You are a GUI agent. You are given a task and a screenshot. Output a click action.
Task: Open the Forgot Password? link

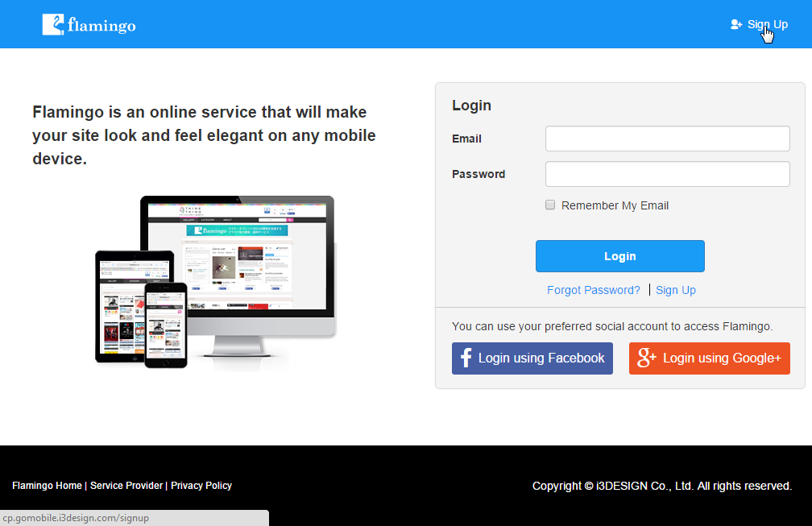coord(594,290)
